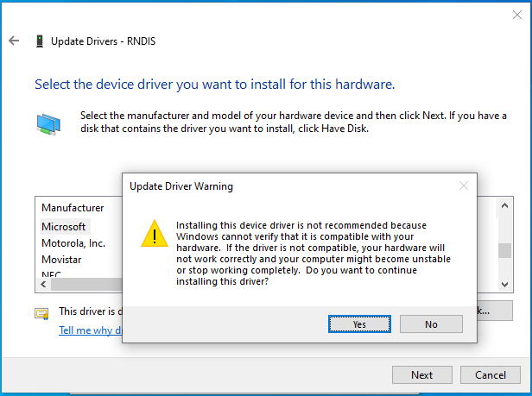
Task: Close the Update Drivers window
Action: [x=517, y=15]
